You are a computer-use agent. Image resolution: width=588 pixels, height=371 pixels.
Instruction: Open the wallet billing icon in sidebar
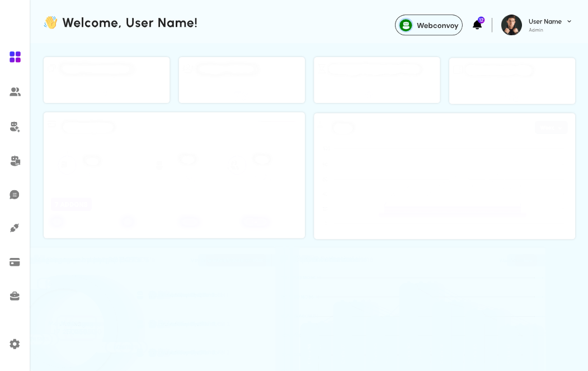coord(15,262)
